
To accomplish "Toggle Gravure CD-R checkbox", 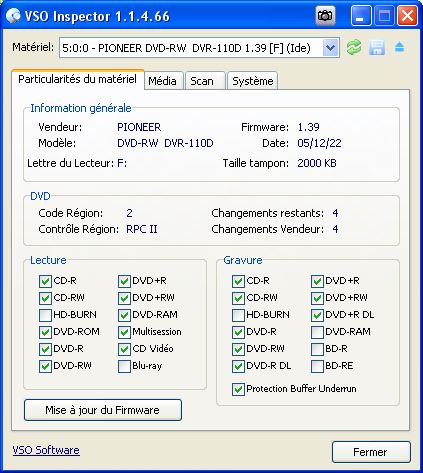I will pos(238,281).
